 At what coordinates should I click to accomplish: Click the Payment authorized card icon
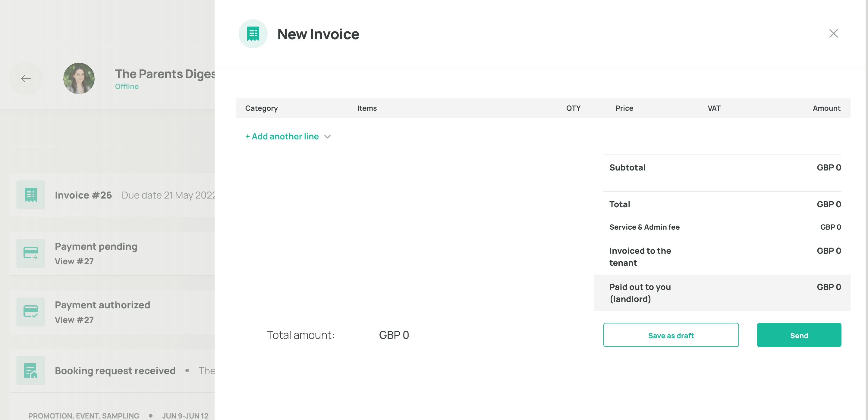31,312
